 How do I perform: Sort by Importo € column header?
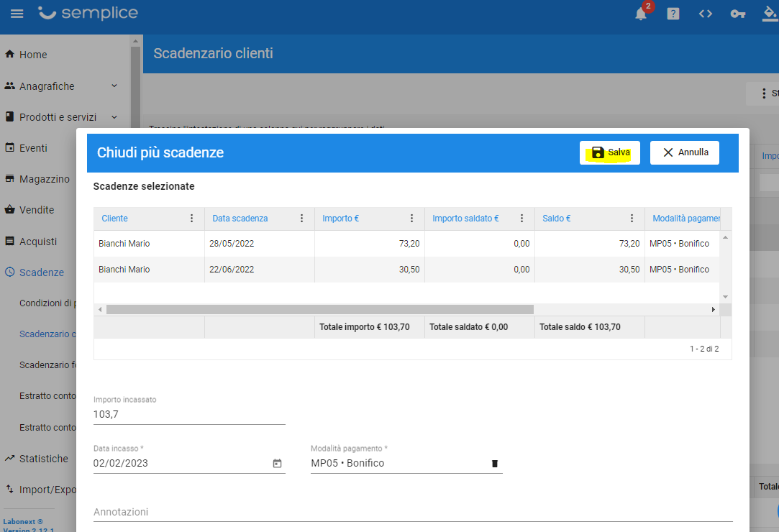click(341, 218)
